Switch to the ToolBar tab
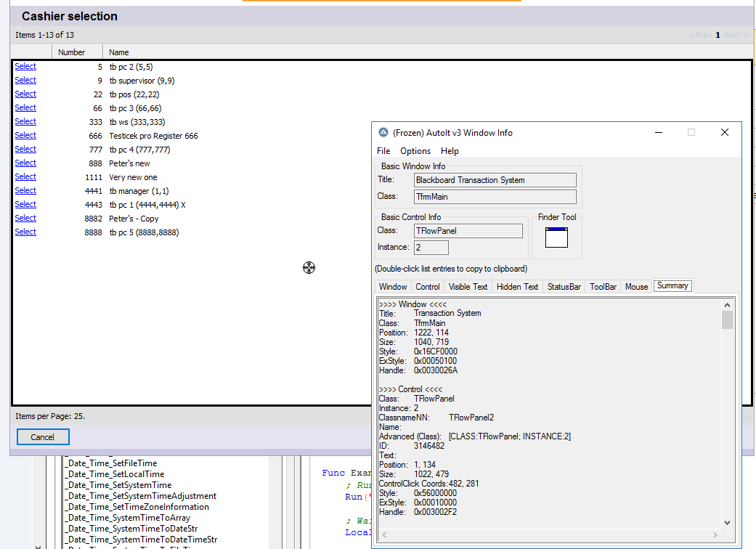Viewport: 756px width, 549px height. pos(603,287)
